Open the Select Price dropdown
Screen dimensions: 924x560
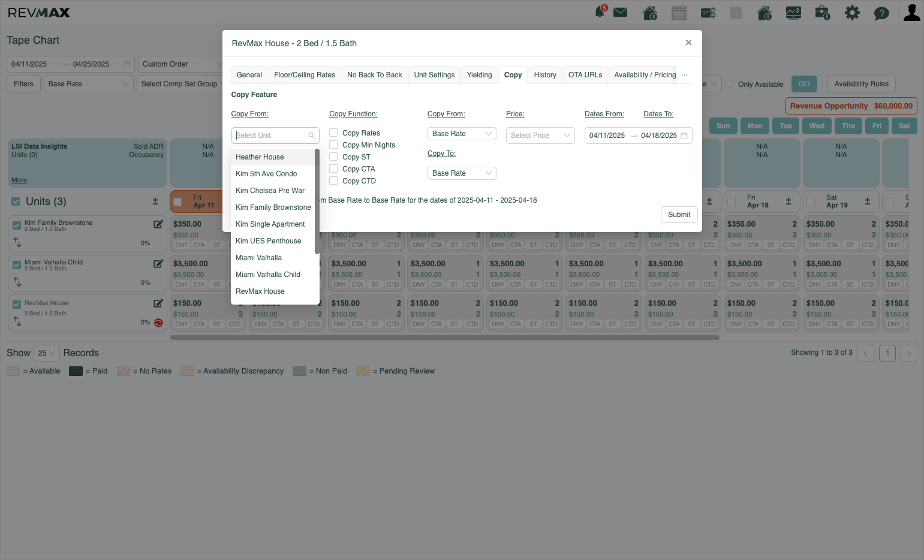pyautogui.click(x=540, y=136)
